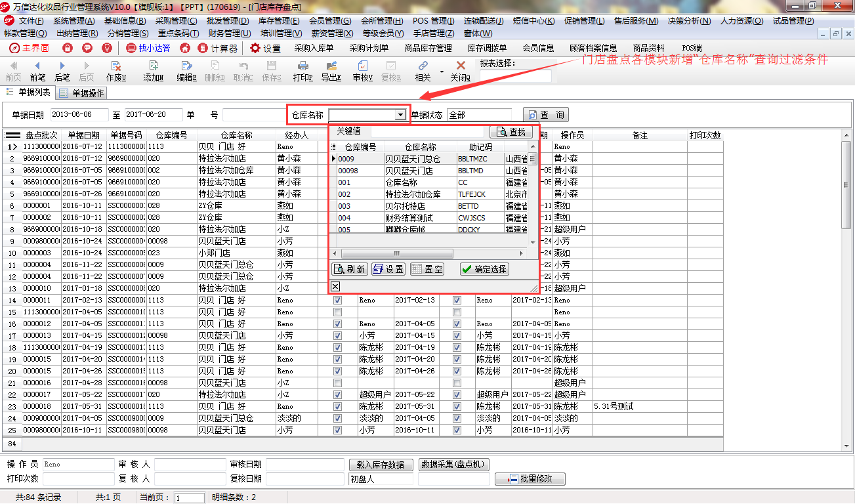Click the popup's horizontal scrollbar thumb
The height and width of the screenshot is (504, 855).
tap(397, 253)
